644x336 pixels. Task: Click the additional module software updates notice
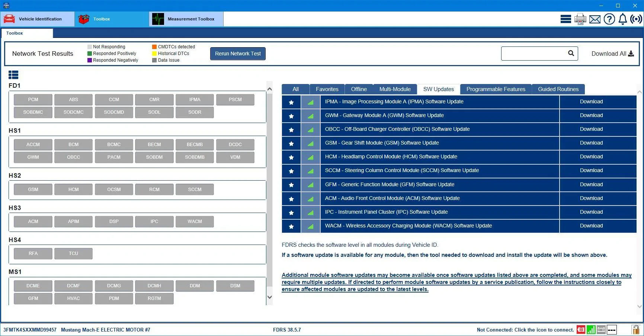pyautogui.click(x=456, y=282)
